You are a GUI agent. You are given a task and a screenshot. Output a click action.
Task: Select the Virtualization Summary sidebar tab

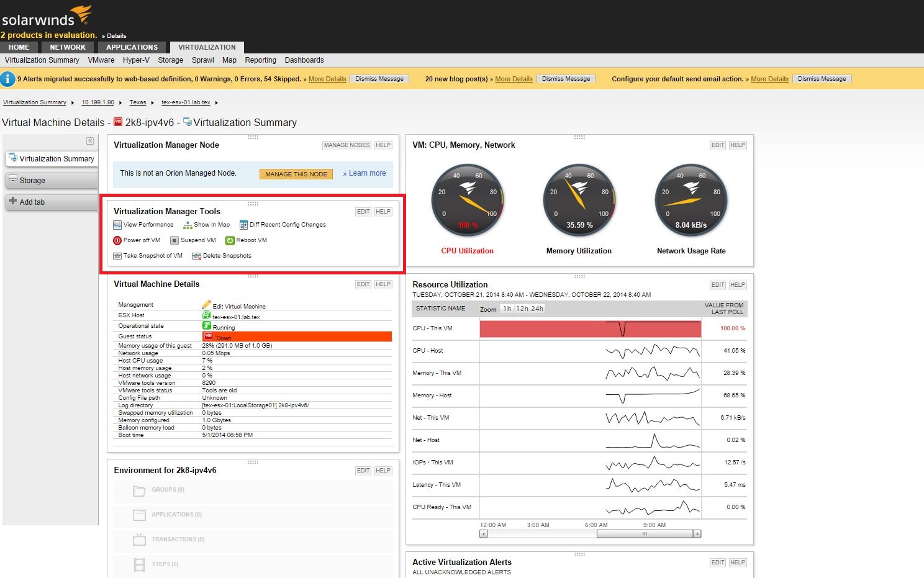point(52,159)
